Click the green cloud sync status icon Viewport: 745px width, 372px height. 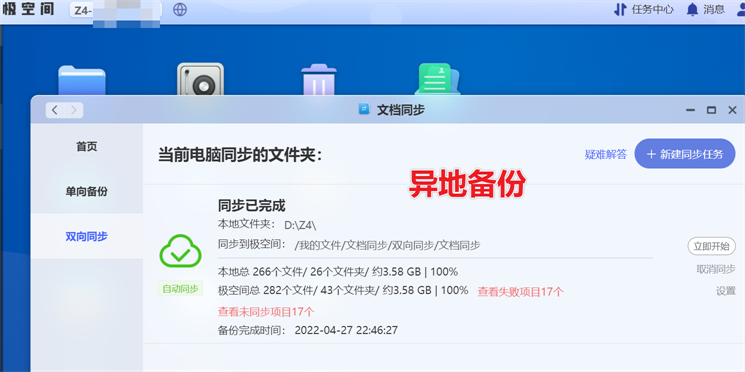(x=180, y=250)
